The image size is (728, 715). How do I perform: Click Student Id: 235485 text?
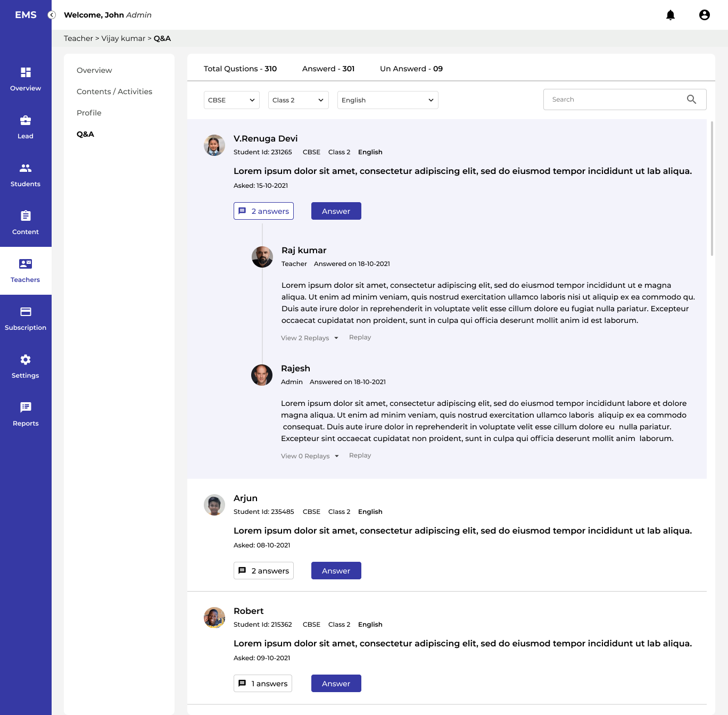(263, 512)
